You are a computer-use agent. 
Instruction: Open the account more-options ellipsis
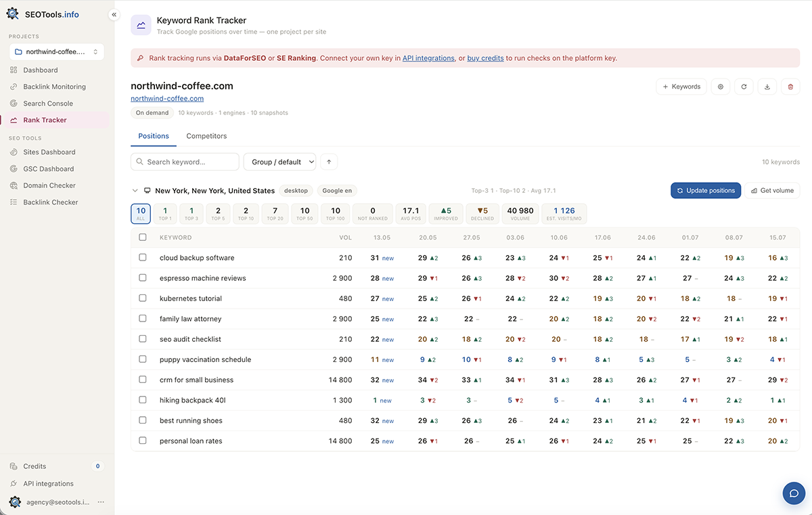pos(101,502)
